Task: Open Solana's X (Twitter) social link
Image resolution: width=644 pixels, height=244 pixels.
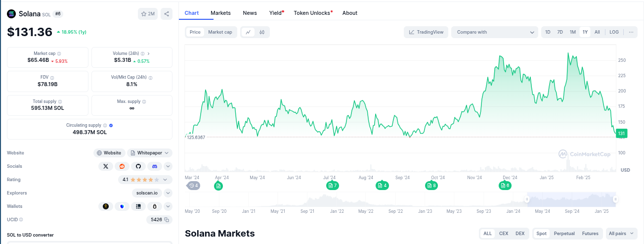Action: tap(106, 166)
